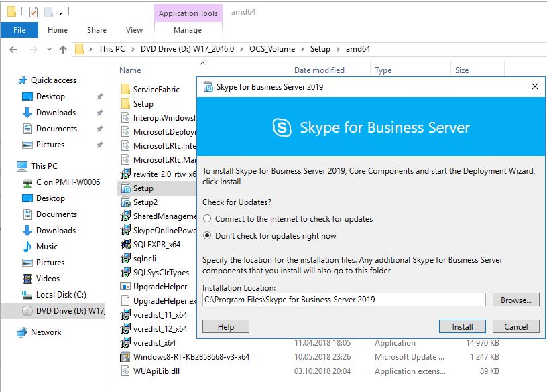Click Browse to choose installation location
This screenshot has width=547, height=392.
516,300
